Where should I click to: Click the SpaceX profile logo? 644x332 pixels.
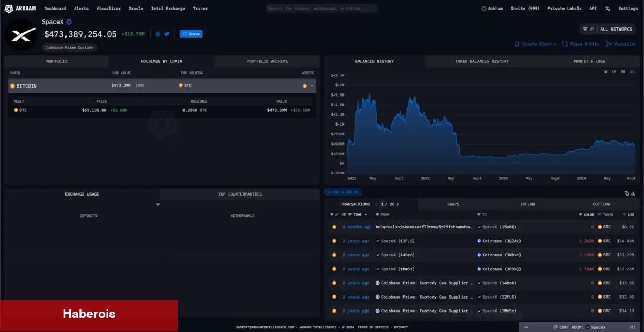click(20, 34)
